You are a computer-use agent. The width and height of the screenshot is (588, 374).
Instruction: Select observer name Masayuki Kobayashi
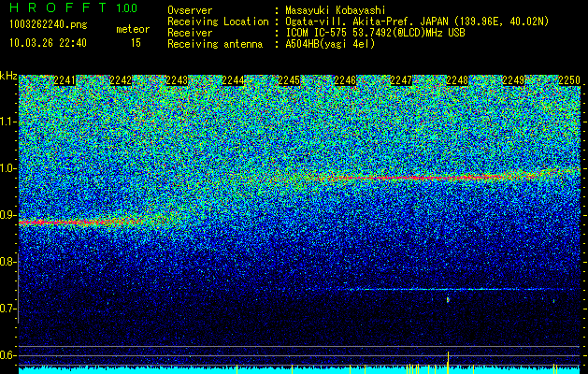pyautogui.click(x=336, y=10)
